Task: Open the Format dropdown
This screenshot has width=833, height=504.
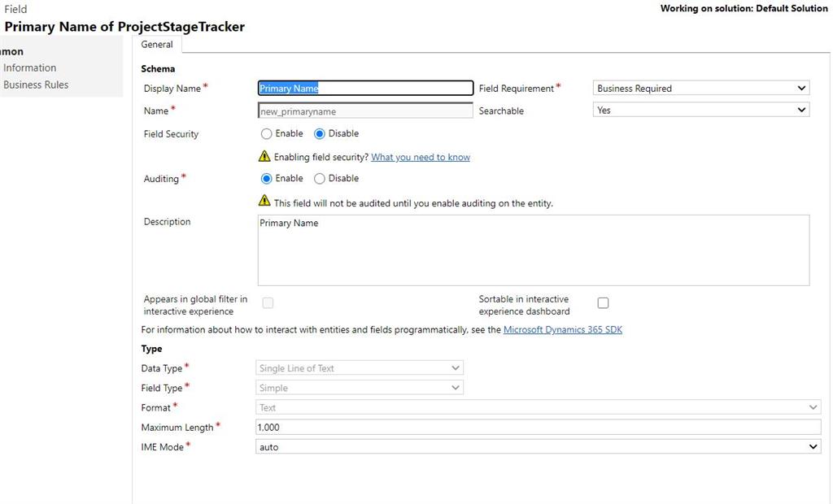Action: (537, 407)
